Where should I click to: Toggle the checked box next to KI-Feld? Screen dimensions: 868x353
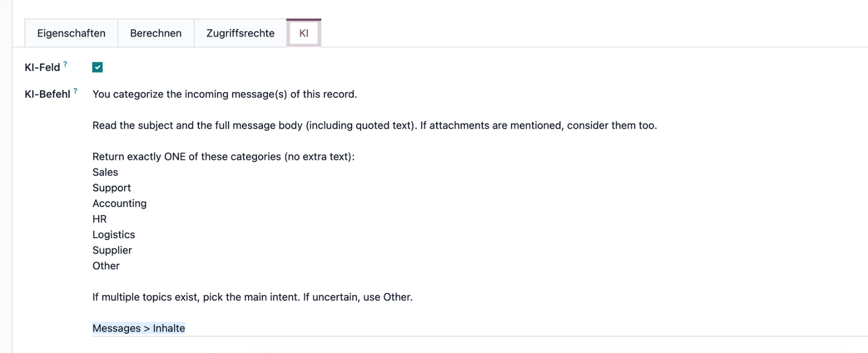click(x=97, y=67)
